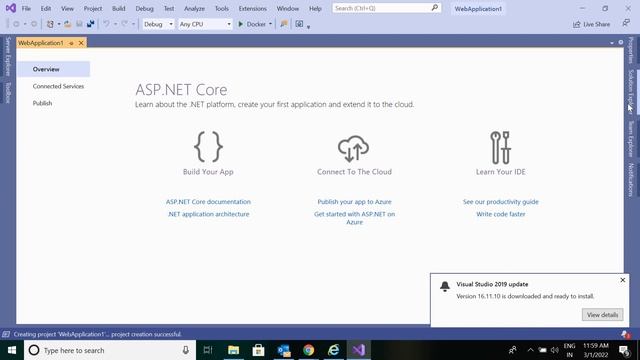
Task: Click the Navigate Backward toolbar icon
Action: tap(16, 24)
